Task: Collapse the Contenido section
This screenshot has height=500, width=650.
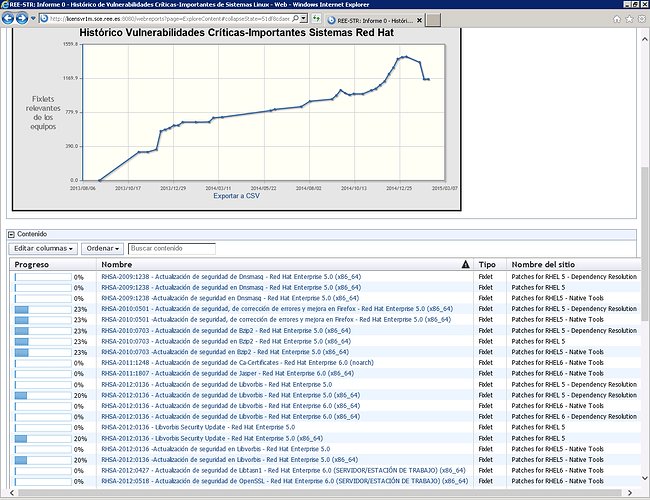Action: click(x=11, y=234)
